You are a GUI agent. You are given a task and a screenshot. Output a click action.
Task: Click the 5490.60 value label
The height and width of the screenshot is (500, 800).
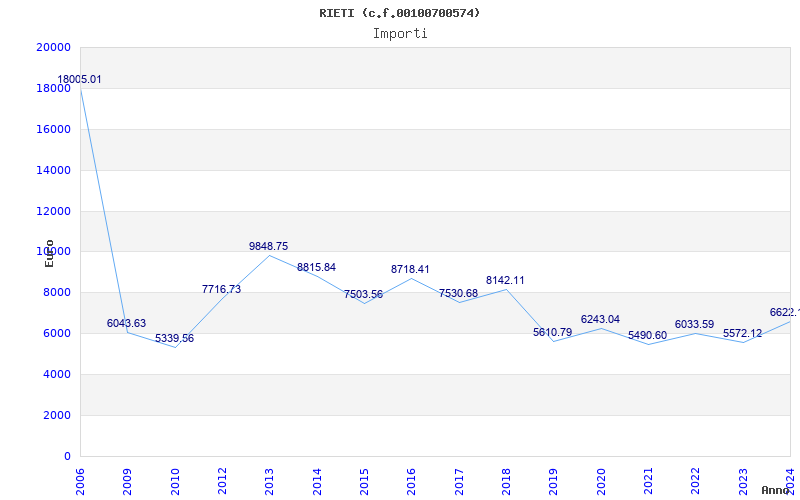pyautogui.click(x=647, y=336)
